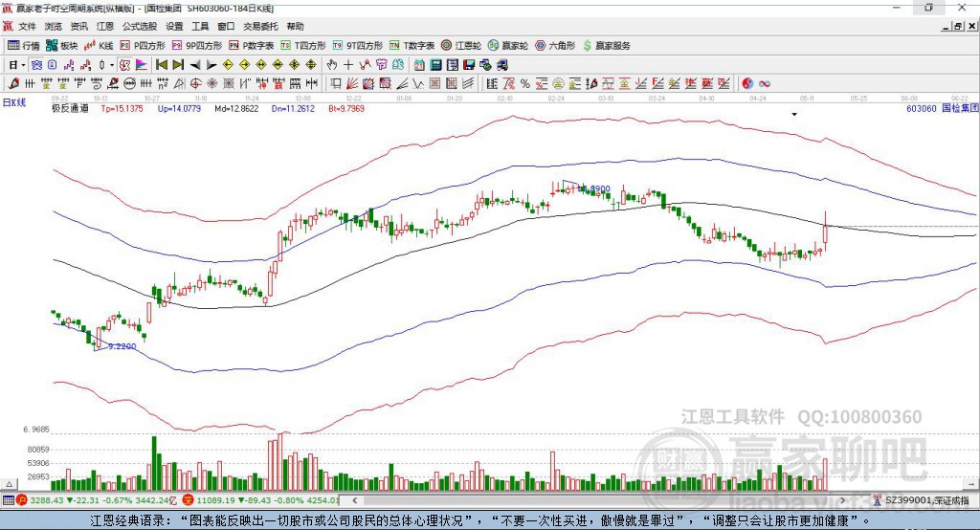980x530 pixels.
Task: Open the 赢家轮 wheel tool
Action: [x=508, y=46]
